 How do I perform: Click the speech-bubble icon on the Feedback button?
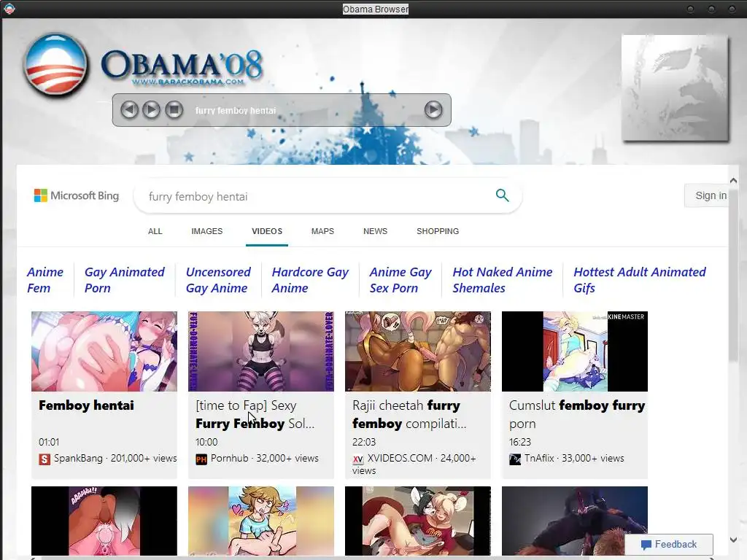coord(646,544)
